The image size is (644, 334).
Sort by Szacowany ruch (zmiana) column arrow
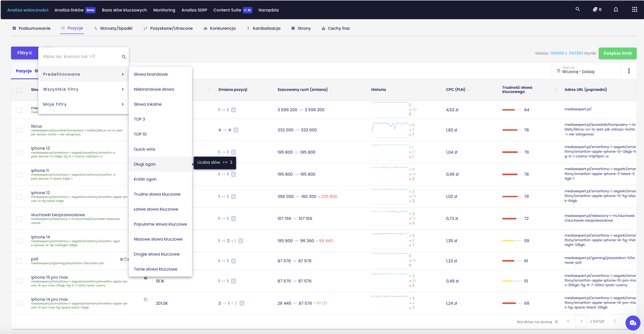pyautogui.click(x=330, y=90)
